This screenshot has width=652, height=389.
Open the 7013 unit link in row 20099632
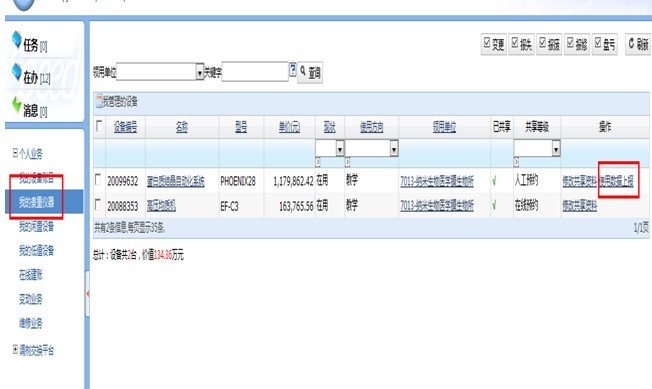437,181
